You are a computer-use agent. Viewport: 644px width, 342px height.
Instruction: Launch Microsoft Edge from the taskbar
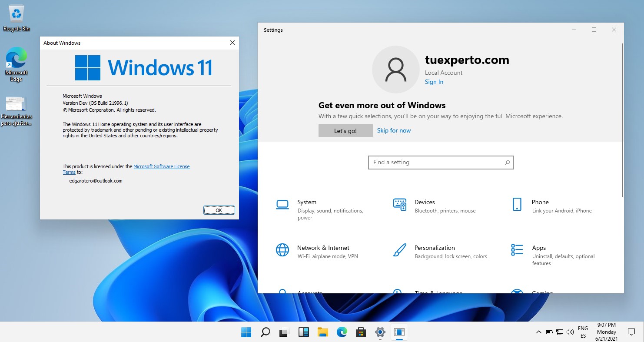342,332
